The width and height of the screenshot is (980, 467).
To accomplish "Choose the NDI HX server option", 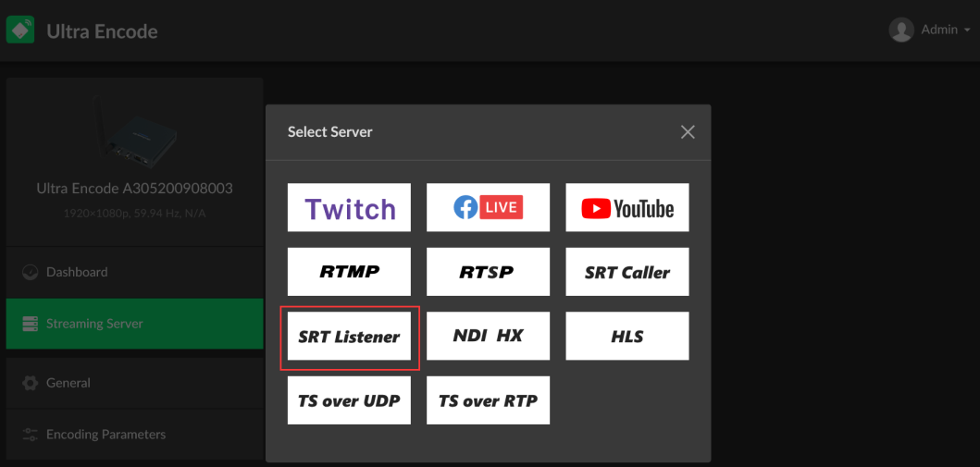I will [488, 336].
